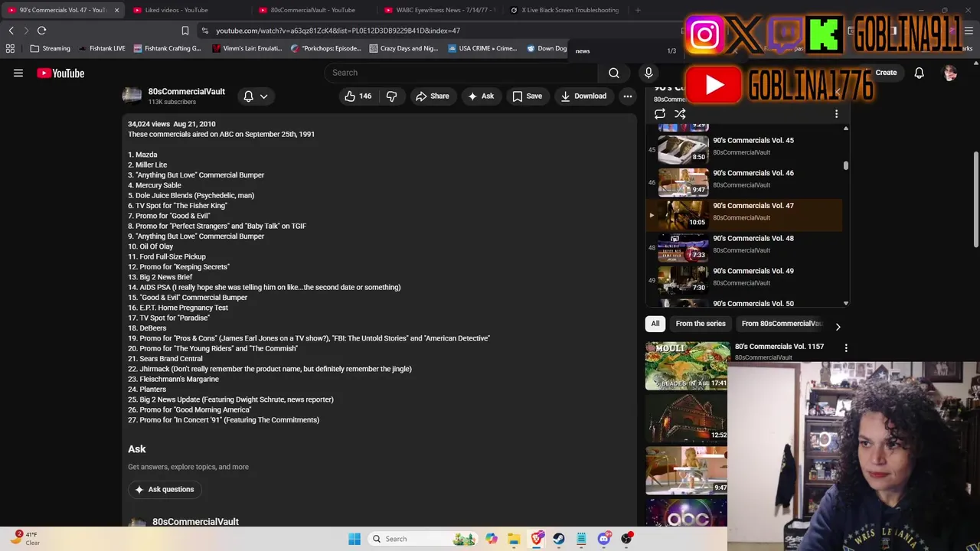The width and height of the screenshot is (980, 551).
Task: Open Steam from taskbar
Action: (559, 539)
